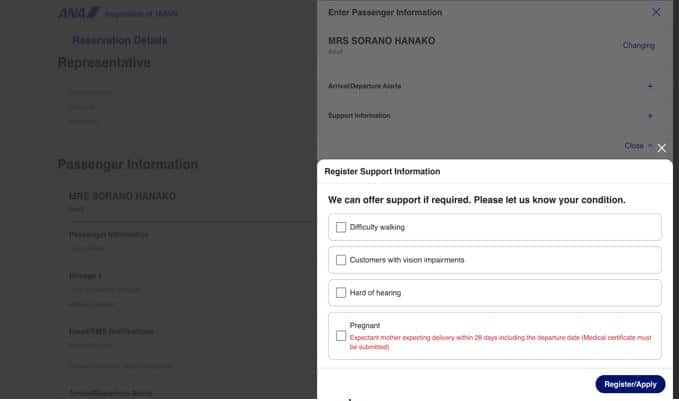This screenshot has width=679, height=401.
Task: Close the Register Support Information dialog
Action: (661, 148)
